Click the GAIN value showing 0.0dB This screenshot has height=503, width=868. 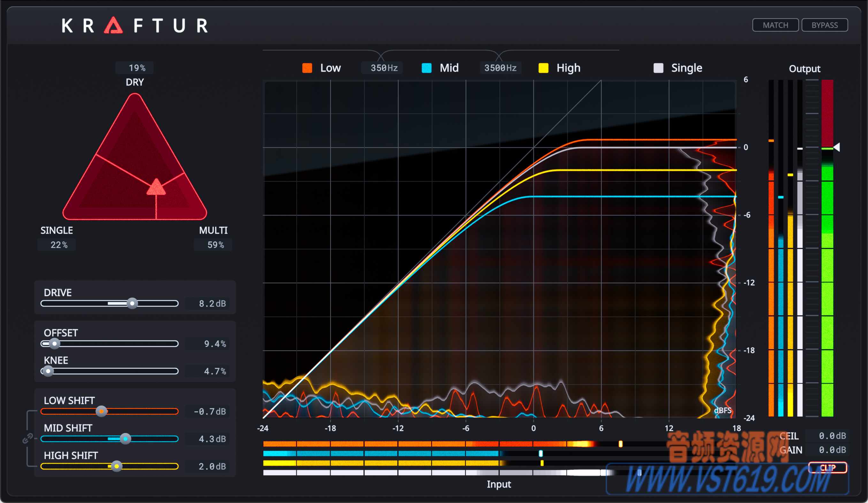pos(833,450)
